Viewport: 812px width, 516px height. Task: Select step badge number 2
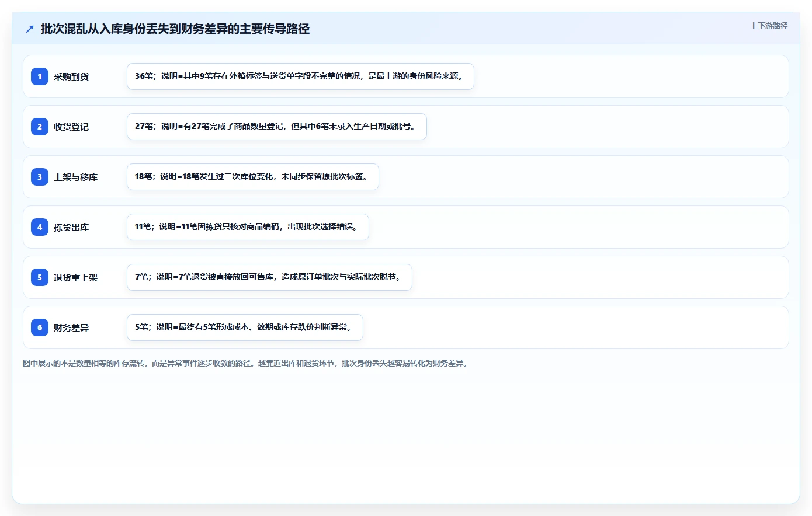tap(40, 127)
